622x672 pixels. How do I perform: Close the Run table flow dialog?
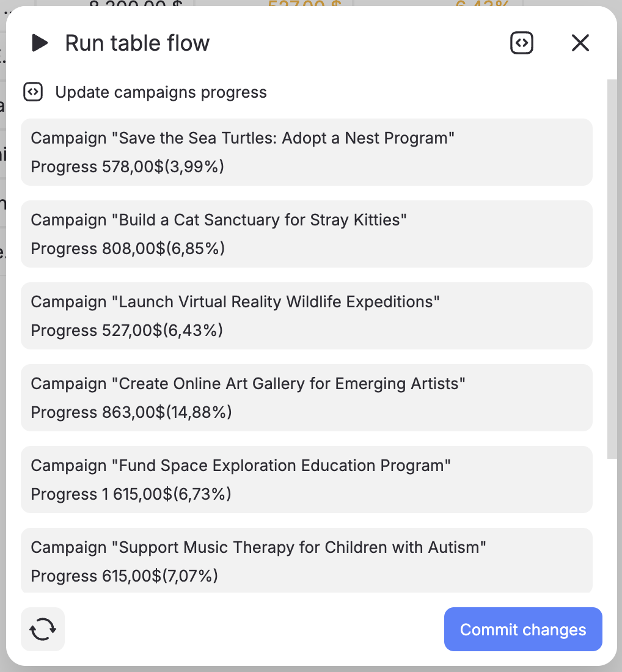point(580,43)
